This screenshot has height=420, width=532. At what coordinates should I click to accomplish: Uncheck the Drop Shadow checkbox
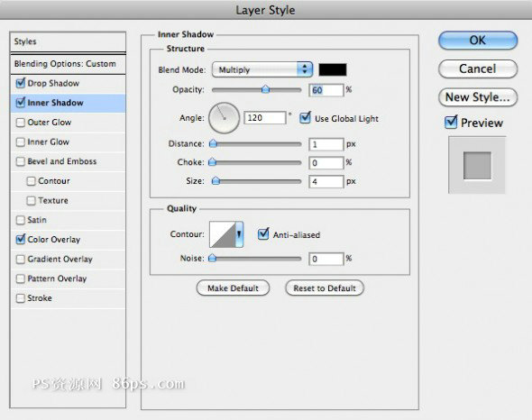click(x=21, y=83)
